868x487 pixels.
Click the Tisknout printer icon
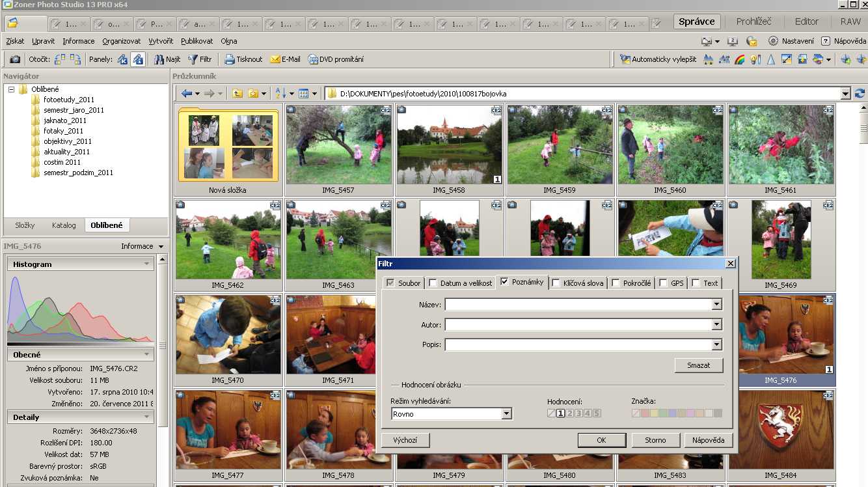click(x=230, y=59)
